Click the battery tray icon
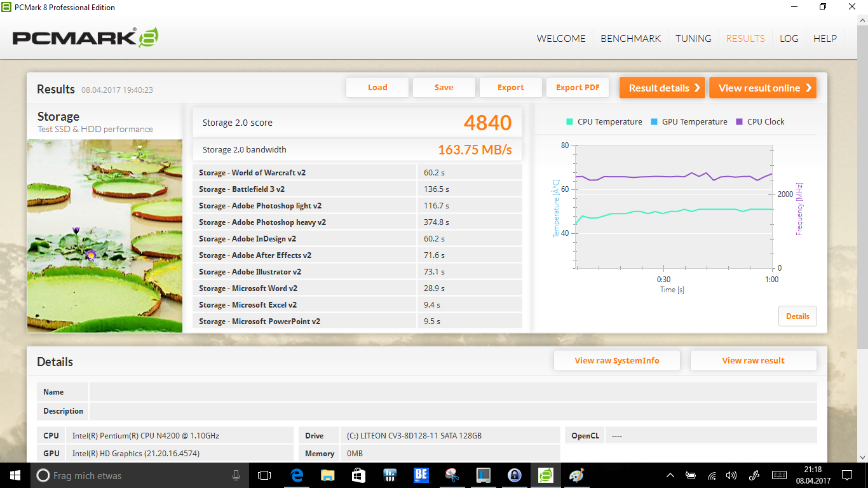Screen dimensions: 868x488 pos(691,475)
